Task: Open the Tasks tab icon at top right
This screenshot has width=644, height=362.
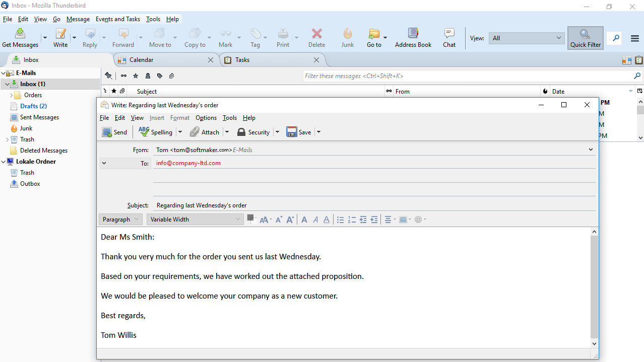Action: (639, 60)
